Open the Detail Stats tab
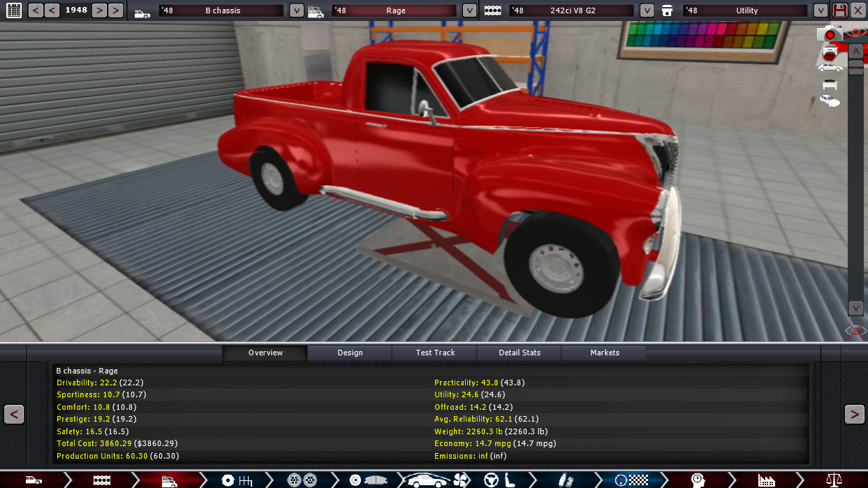This screenshot has height=488, width=868. (x=520, y=353)
